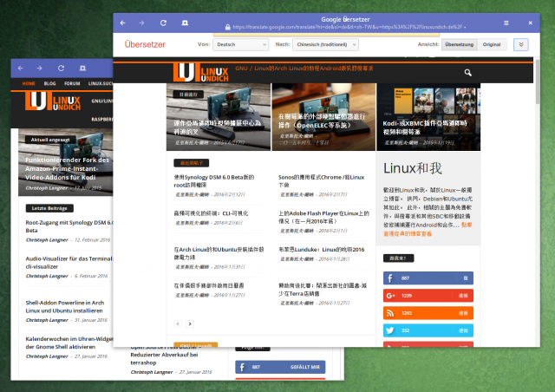Viewport: 555px width, 392px height.
Task: Click Twitter 332 follow button
Action: 428,330
